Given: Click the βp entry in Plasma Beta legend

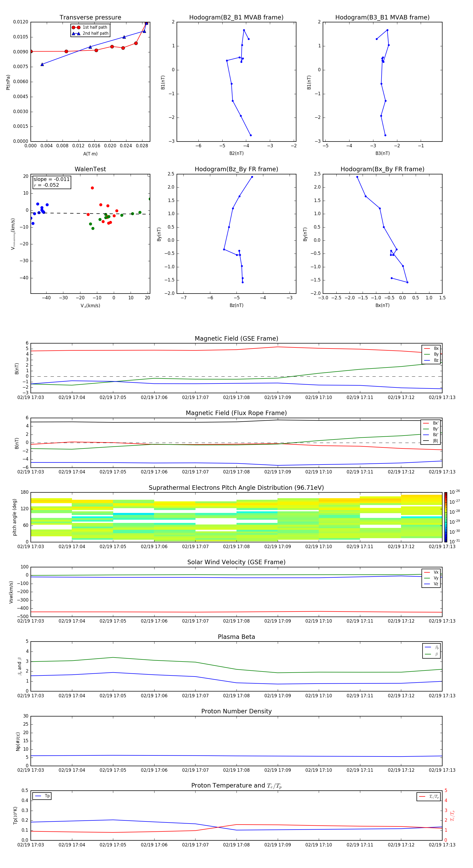Looking at the screenshot, I should pos(431,647).
